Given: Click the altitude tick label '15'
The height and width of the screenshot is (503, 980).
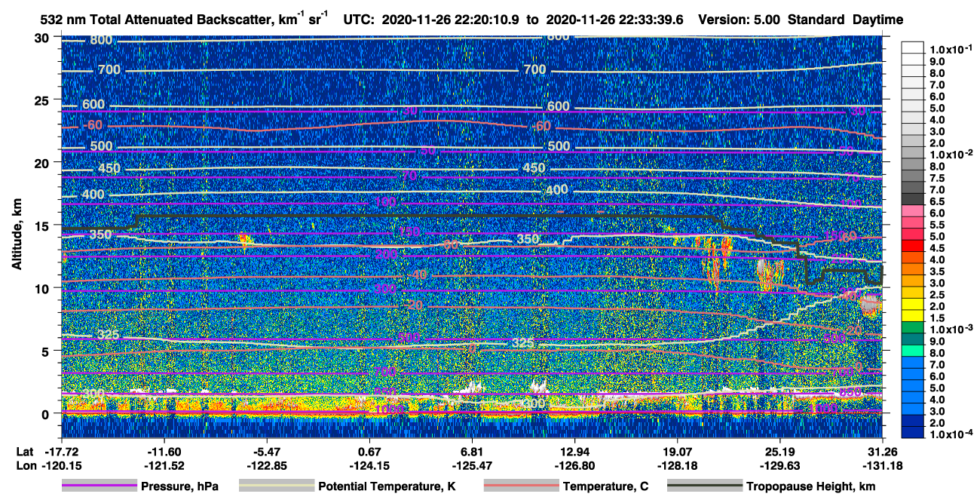Looking at the screenshot, I should [43, 225].
